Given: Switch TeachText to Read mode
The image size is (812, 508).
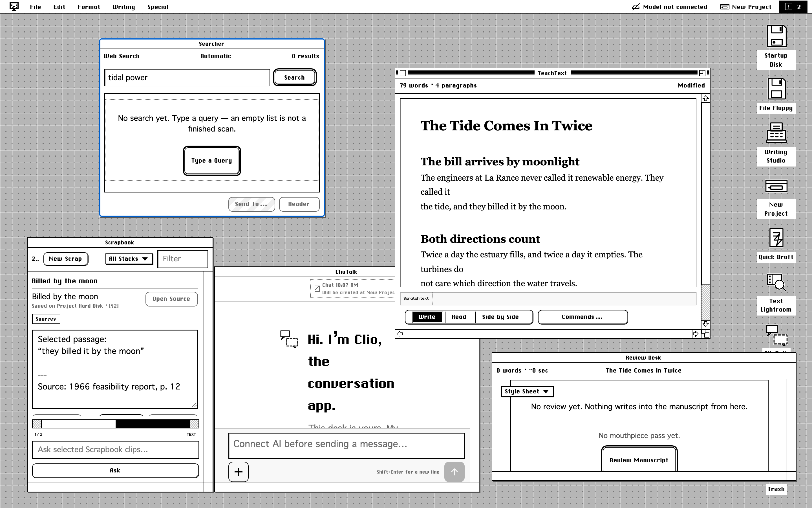Looking at the screenshot, I should (459, 317).
